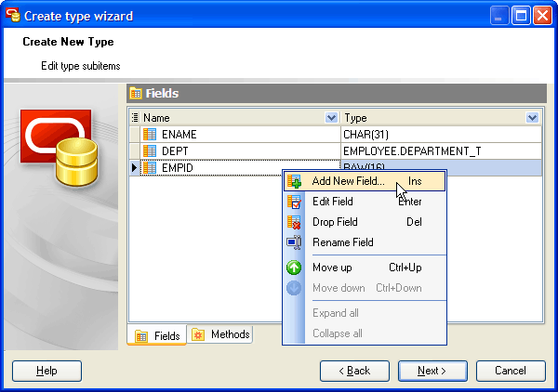
Task: Click the greyed Move down arrow icon
Action: 294,288
